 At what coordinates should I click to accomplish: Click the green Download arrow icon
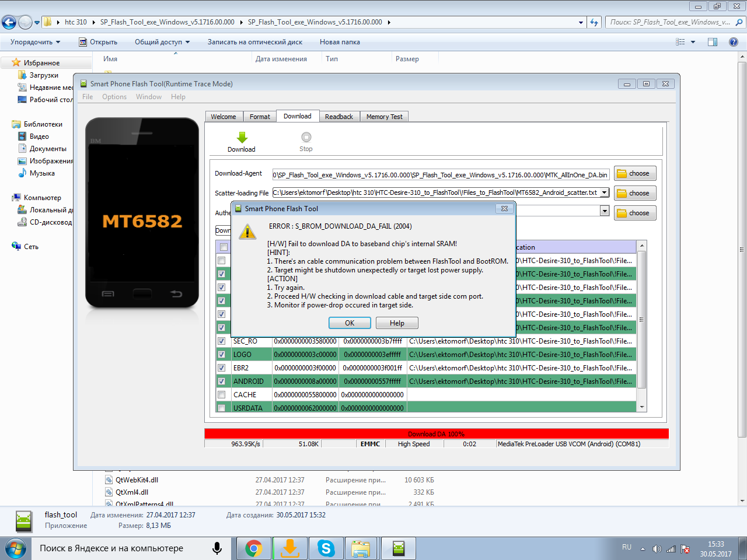tap(242, 138)
